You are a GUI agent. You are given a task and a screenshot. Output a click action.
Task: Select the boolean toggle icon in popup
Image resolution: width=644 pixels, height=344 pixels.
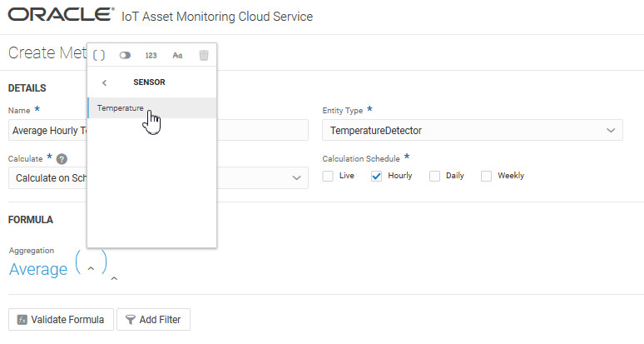tap(125, 55)
